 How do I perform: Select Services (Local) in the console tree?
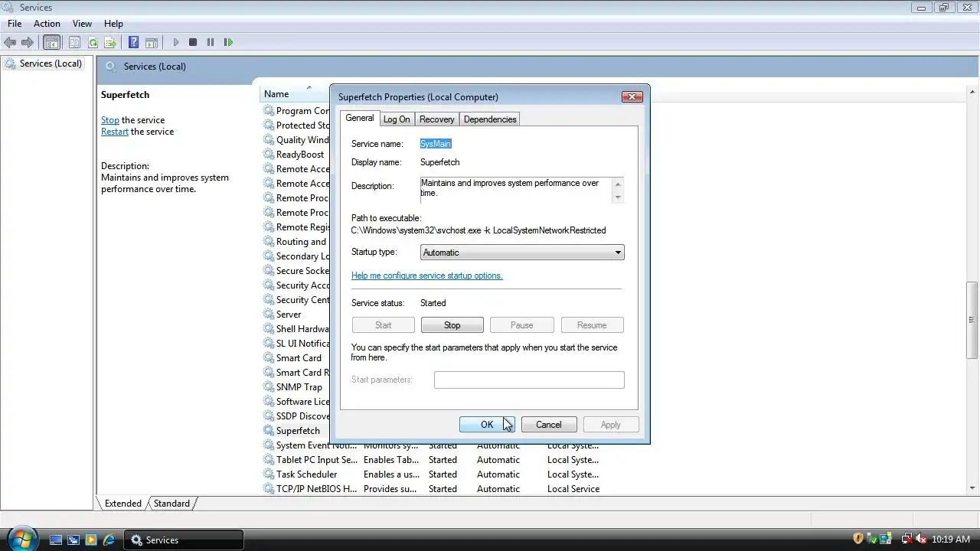click(44, 64)
